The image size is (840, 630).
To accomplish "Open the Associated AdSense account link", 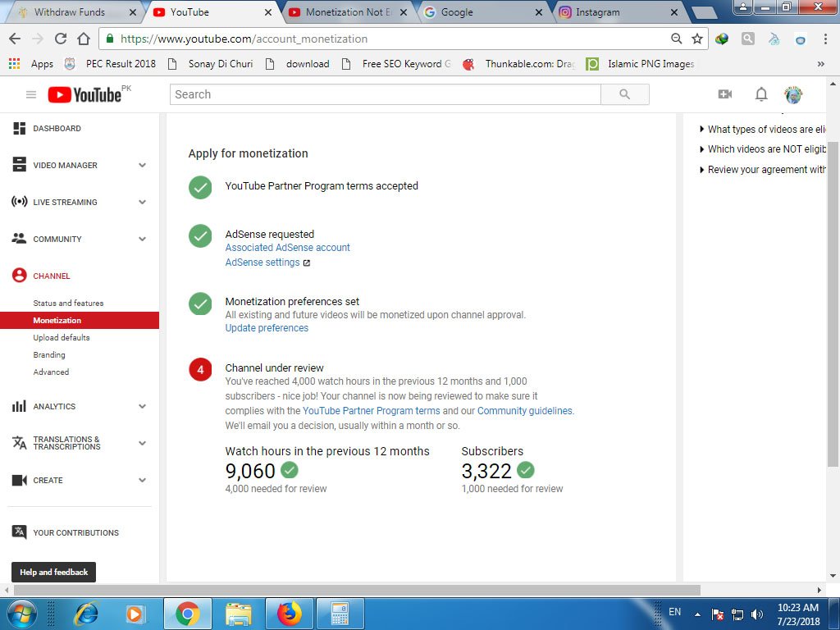I will coord(287,248).
